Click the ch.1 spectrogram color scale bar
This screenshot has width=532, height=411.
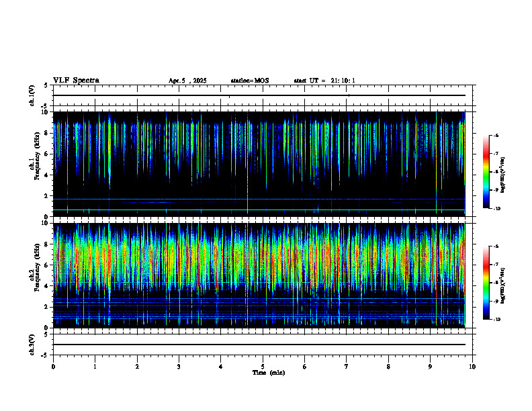486,172
